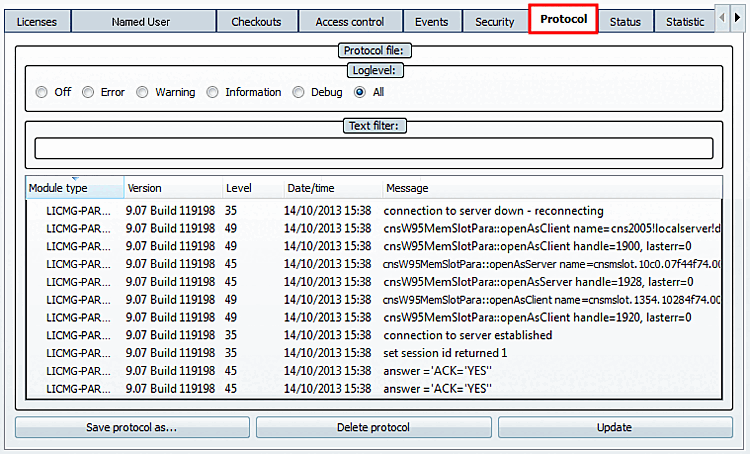Select row 'connection to server established'

click(374, 335)
